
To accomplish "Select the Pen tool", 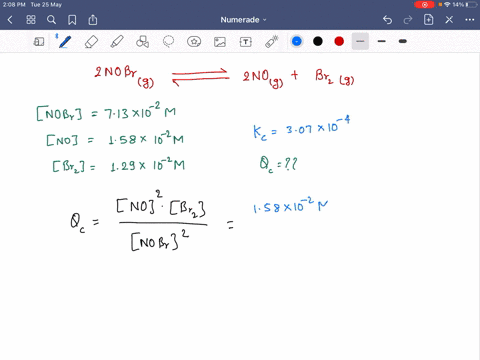I will point(64,42).
